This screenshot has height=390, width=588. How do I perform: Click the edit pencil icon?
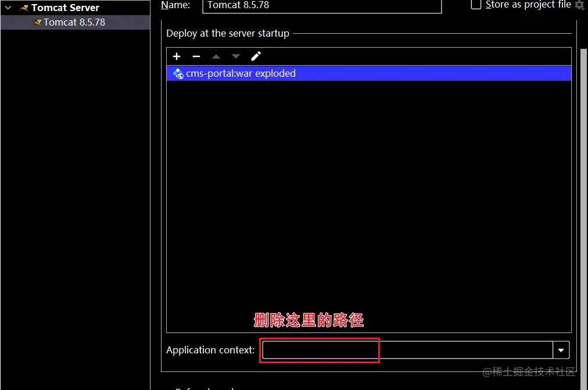[x=256, y=56]
